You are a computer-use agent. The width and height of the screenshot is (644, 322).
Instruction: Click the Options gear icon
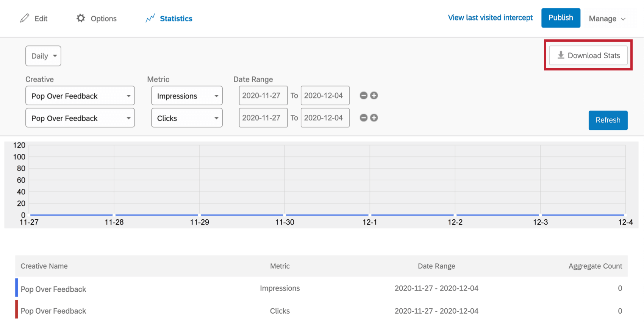click(x=81, y=18)
